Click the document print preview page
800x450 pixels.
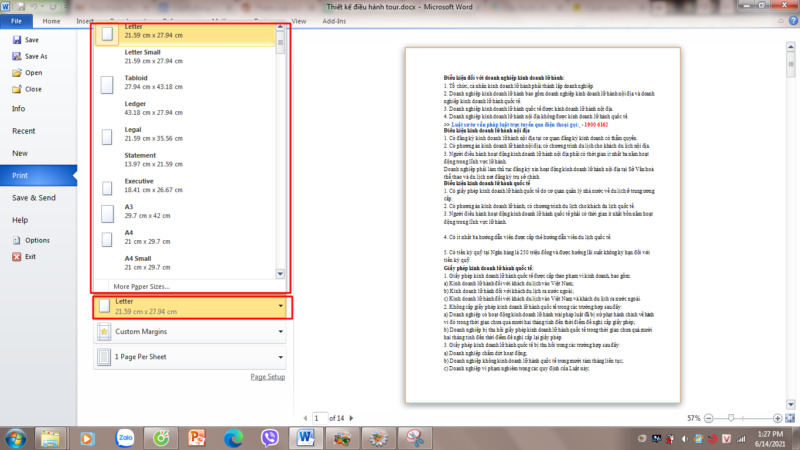(x=543, y=226)
